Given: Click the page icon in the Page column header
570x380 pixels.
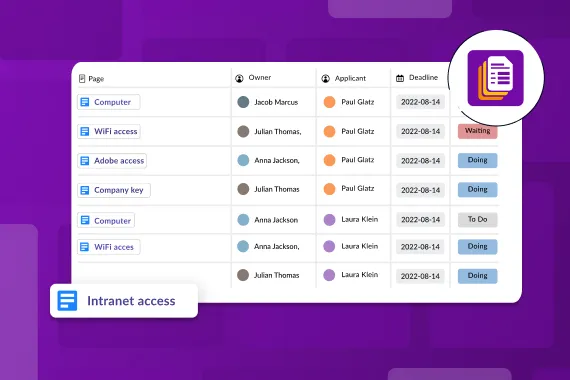Looking at the screenshot, I should 82,79.
